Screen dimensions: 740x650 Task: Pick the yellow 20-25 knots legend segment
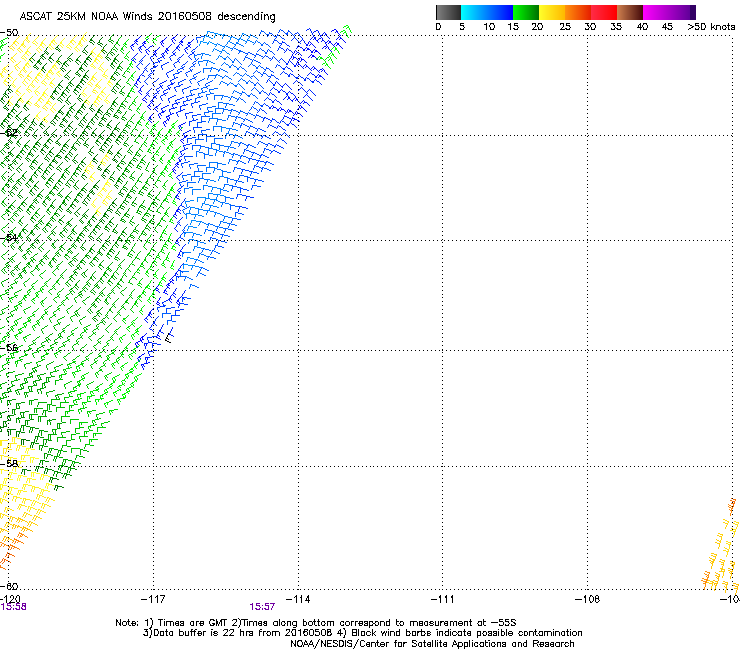click(x=552, y=12)
